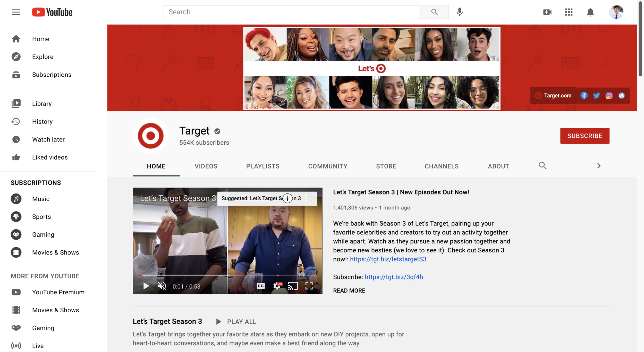Switch to the CHANNELS tab
Screen dimensions: 644x352
[x=442, y=166]
